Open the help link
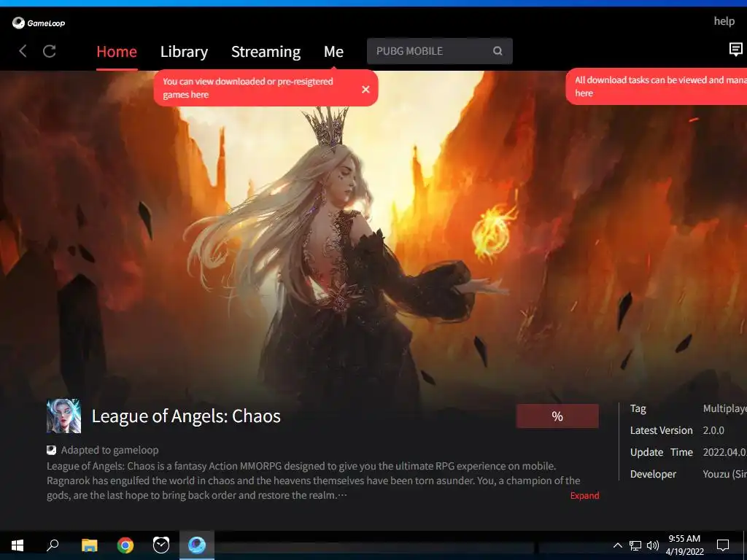The height and width of the screenshot is (560, 747). coord(724,21)
